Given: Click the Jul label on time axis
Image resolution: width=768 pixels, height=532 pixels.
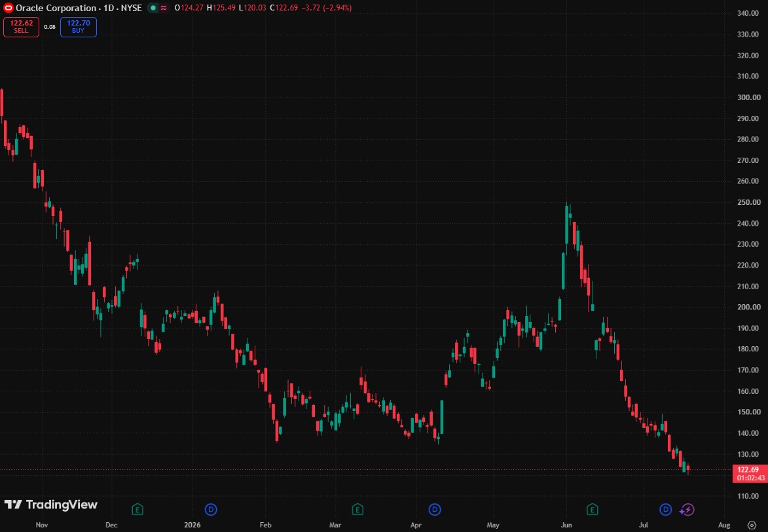Looking at the screenshot, I should click(x=644, y=525).
